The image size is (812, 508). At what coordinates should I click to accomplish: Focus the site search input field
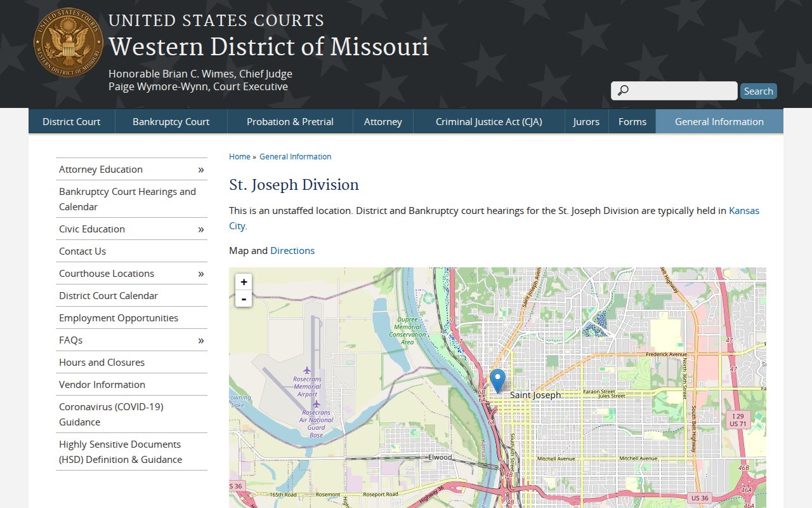click(674, 91)
